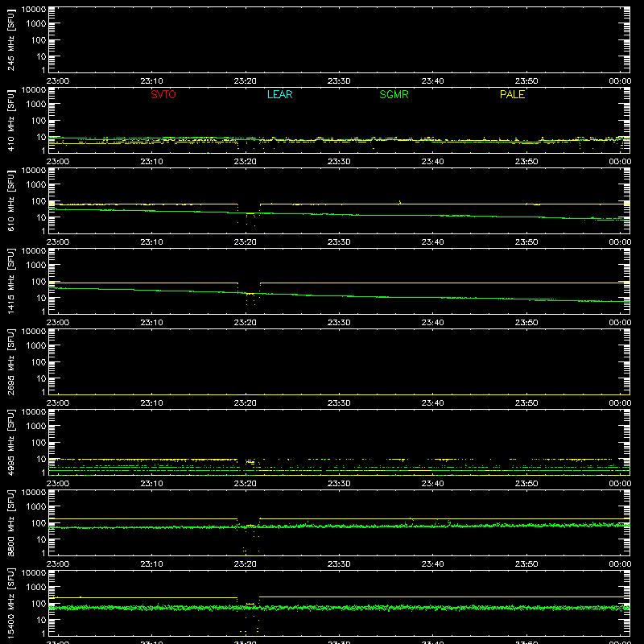Click 23:10 time label below 245 MHz panel
Image resolution: width=644 pixels, height=644 pixels.
[151, 81]
